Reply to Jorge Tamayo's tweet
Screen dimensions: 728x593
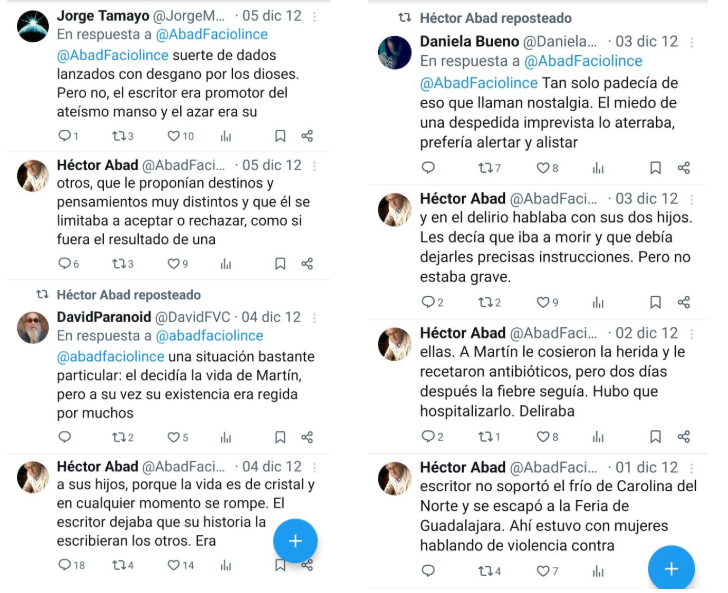coord(65,136)
